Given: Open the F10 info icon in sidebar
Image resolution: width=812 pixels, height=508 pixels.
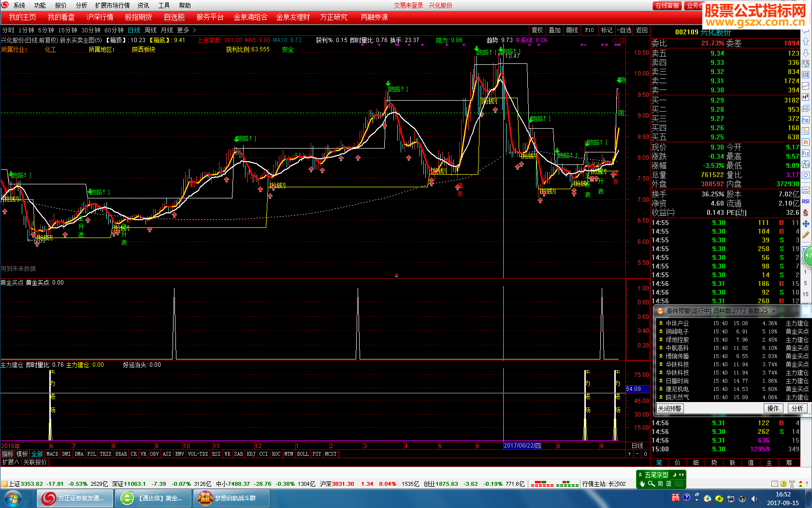Looking at the screenshot, I should pos(806,120).
